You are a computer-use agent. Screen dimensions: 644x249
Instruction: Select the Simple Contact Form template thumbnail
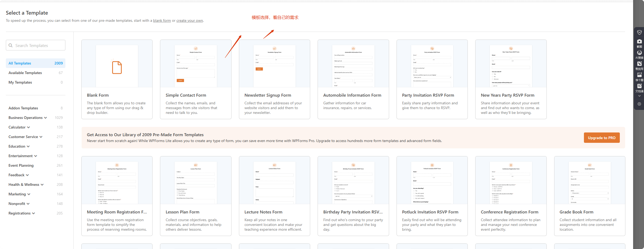click(196, 64)
